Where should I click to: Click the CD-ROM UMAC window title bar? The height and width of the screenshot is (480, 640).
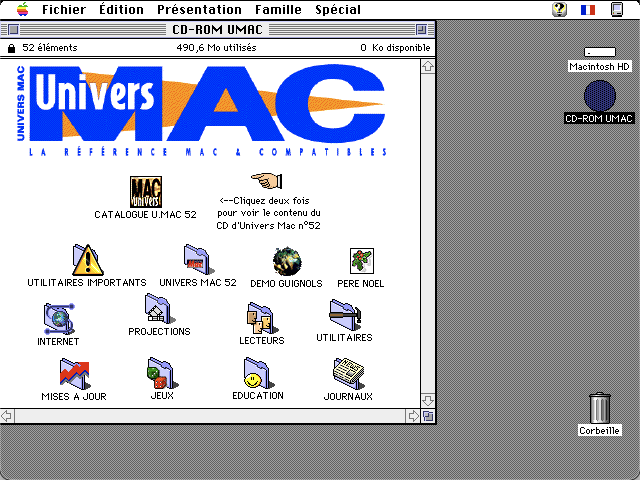(x=218, y=29)
